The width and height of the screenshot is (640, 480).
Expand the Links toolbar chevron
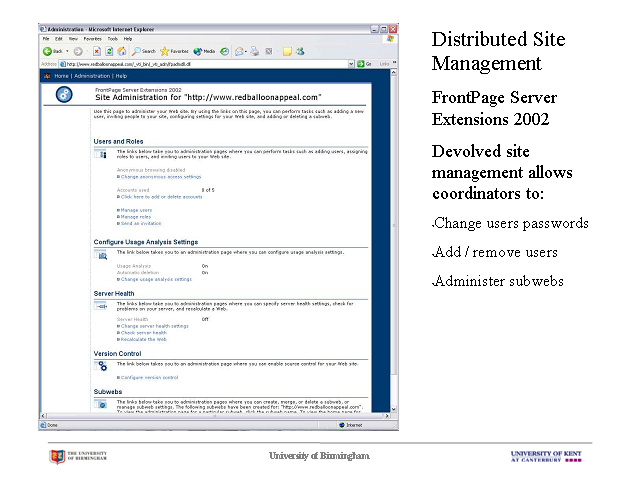(x=394, y=63)
